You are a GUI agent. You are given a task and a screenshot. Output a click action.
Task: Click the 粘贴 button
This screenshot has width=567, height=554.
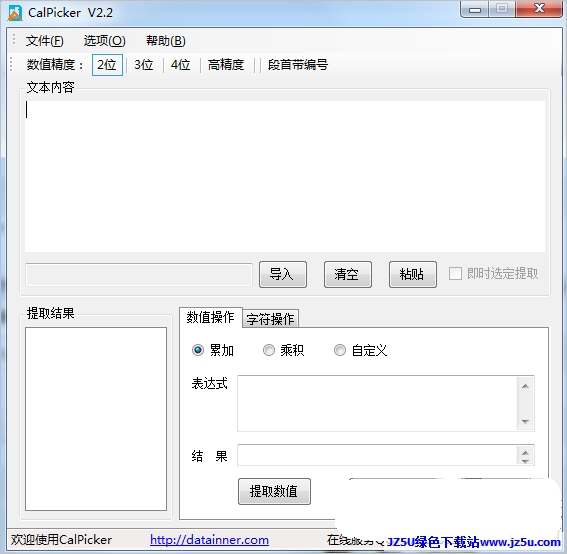(x=413, y=274)
